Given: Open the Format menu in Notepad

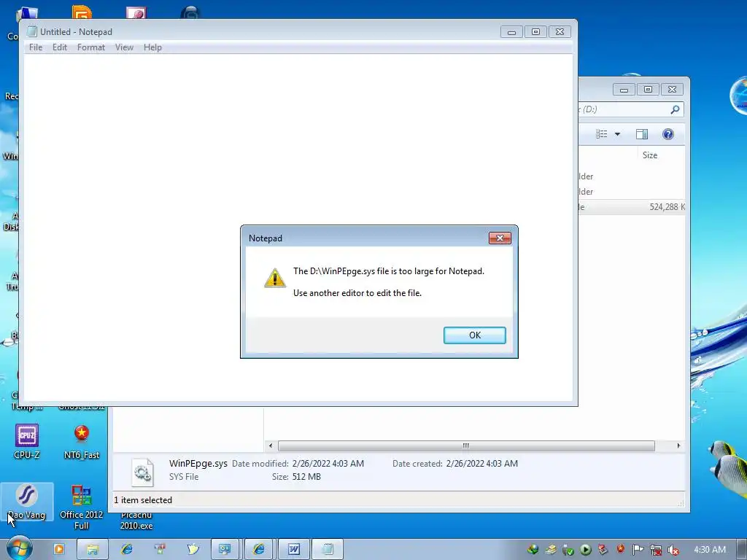Looking at the screenshot, I should [x=91, y=47].
